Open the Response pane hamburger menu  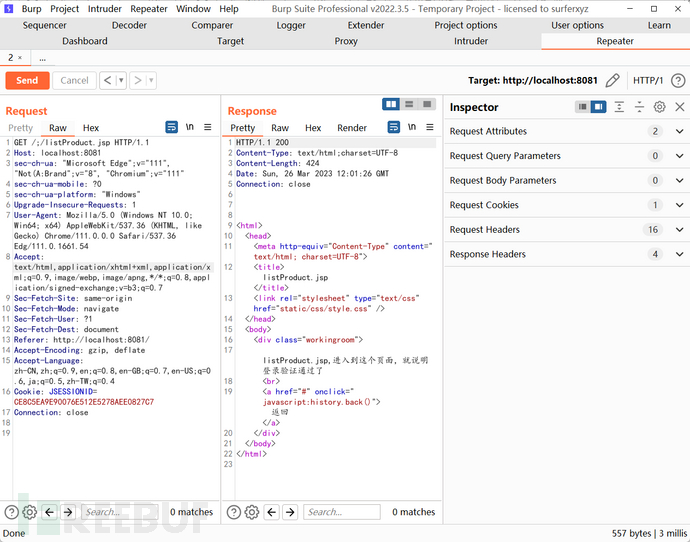coord(430,127)
